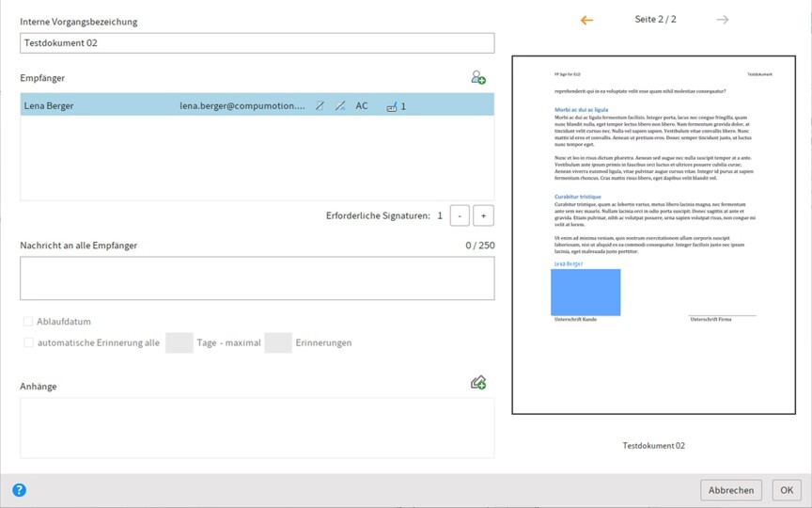Enable the Ablaufdatum checkbox

28,322
